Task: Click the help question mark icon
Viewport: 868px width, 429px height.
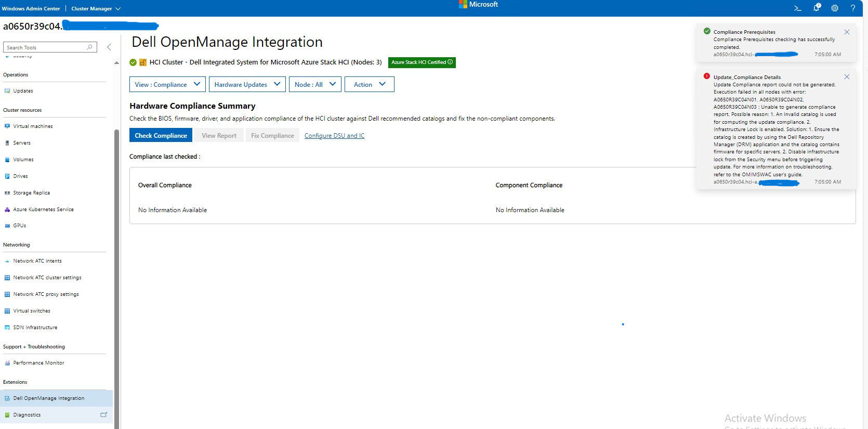Action: pyautogui.click(x=853, y=8)
